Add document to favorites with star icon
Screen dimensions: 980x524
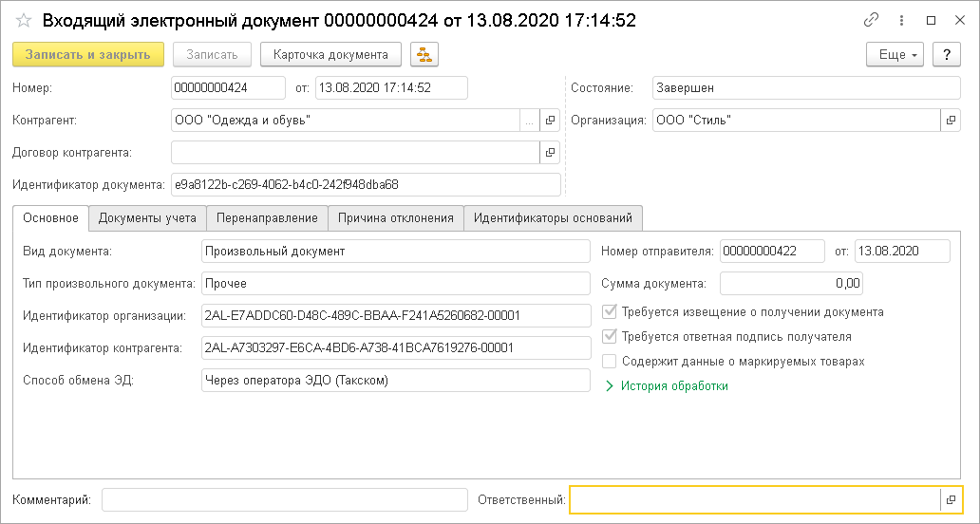[x=25, y=20]
